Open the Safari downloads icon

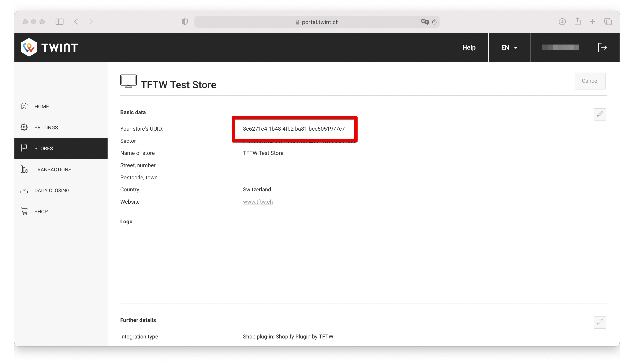pyautogui.click(x=562, y=22)
